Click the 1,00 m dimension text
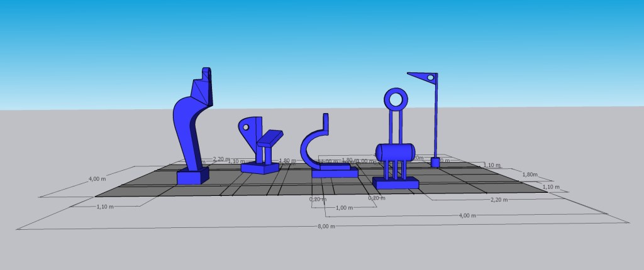 [x=344, y=208]
